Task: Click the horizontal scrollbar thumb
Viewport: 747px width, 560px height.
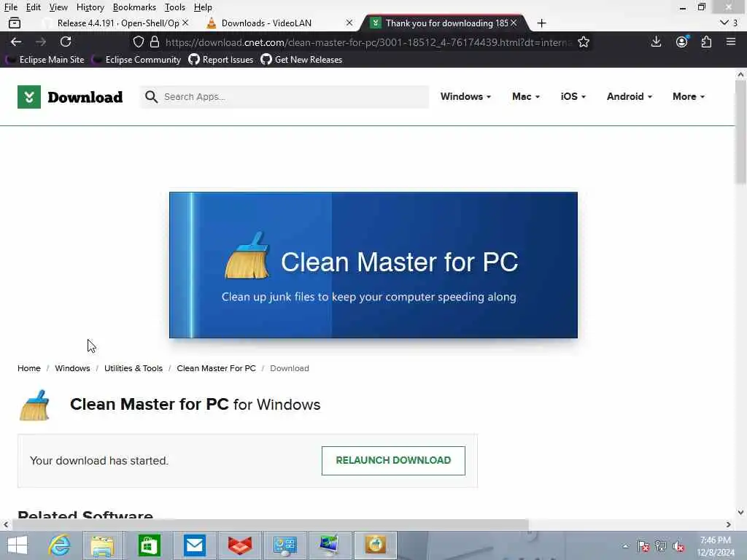Action: pyautogui.click(x=270, y=524)
